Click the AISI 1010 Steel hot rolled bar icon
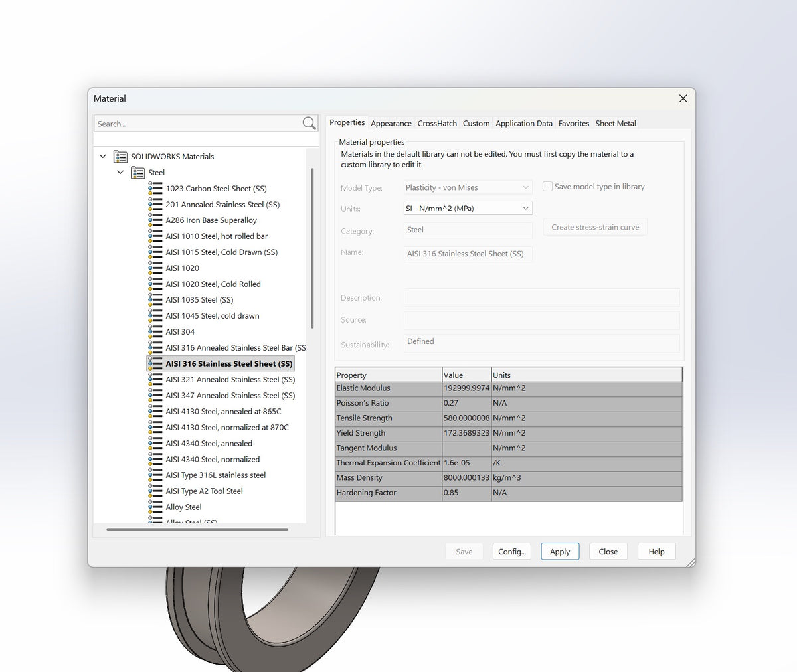The image size is (797, 672). pos(155,236)
